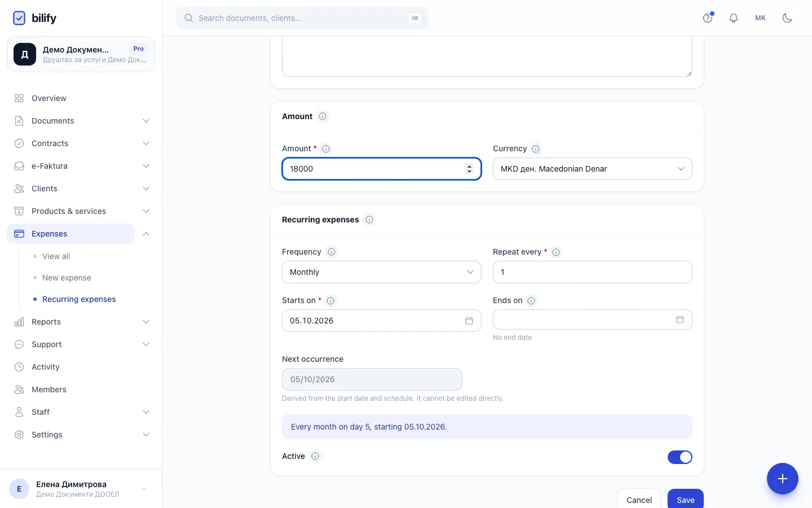812x508 pixels.
Task: Expand the e-Faktura menu
Action: point(146,166)
